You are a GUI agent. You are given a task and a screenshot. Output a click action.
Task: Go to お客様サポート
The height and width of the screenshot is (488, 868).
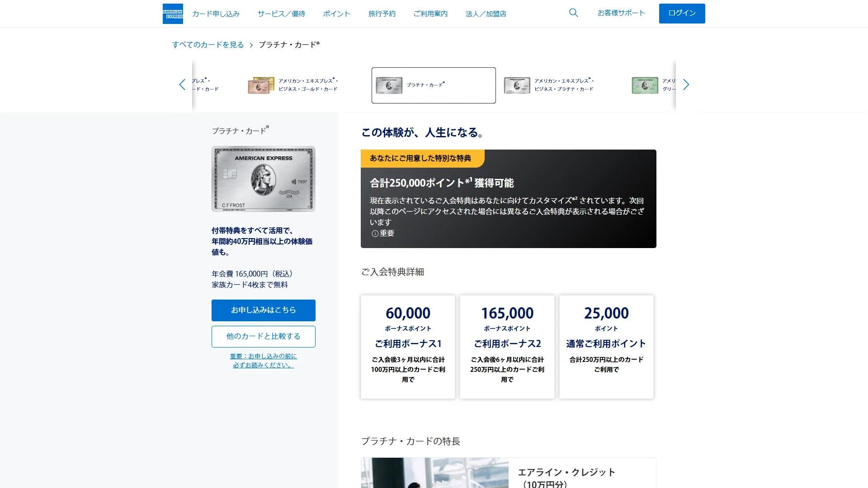621,13
